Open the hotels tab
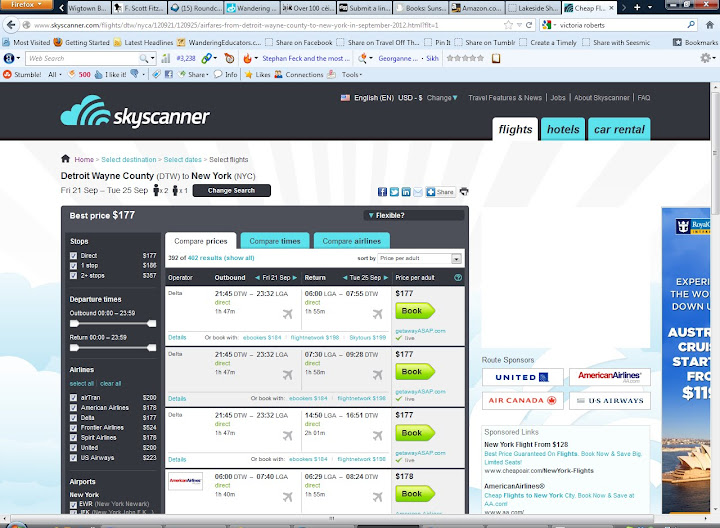Viewport: 720px width, 528px height. [x=562, y=129]
